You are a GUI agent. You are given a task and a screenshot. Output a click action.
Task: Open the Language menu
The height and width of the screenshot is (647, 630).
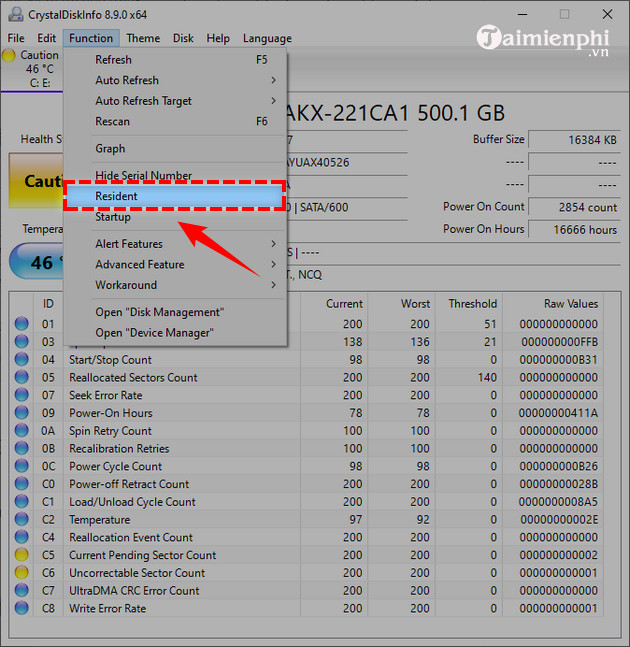coord(267,38)
